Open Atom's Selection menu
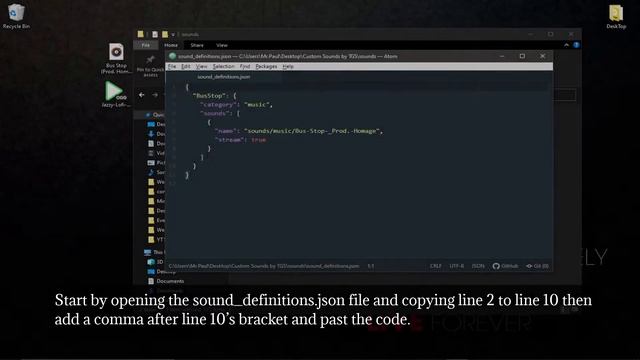The width and height of the screenshot is (640, 360). click(x=223, y=67)
